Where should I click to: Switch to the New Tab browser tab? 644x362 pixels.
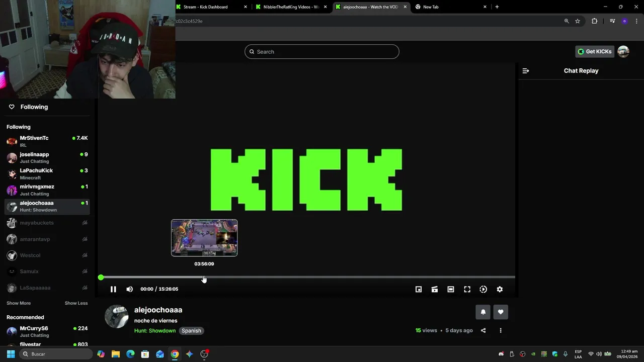point(451,7)
